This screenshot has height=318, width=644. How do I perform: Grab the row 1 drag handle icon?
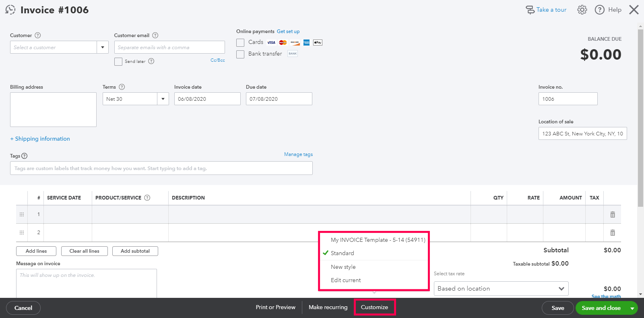point(22,214)
